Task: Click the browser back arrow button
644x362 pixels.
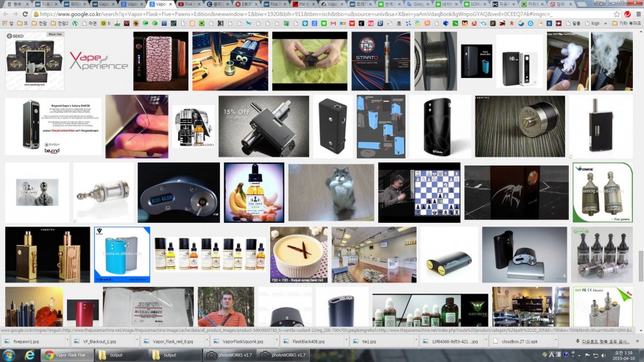Action: [x=6, y=14]
